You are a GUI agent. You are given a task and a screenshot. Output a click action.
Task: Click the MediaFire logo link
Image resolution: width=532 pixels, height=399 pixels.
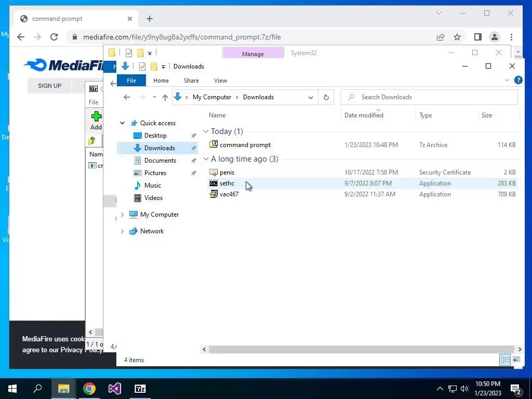coord(63,65)
